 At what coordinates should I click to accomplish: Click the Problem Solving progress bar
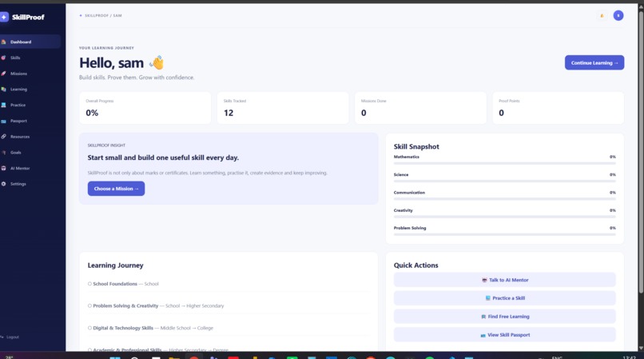pos(505,234)
